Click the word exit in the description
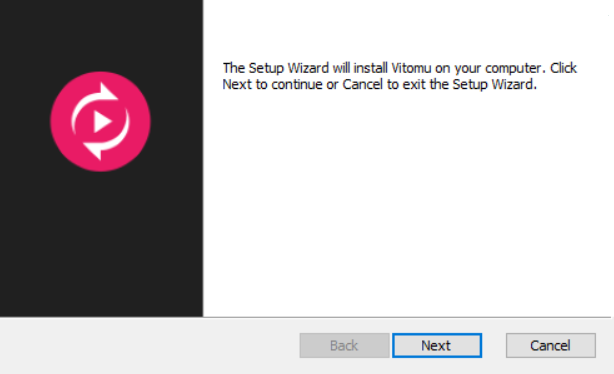Viewport: 614px width, 374px height. click(x=414, y=85)
